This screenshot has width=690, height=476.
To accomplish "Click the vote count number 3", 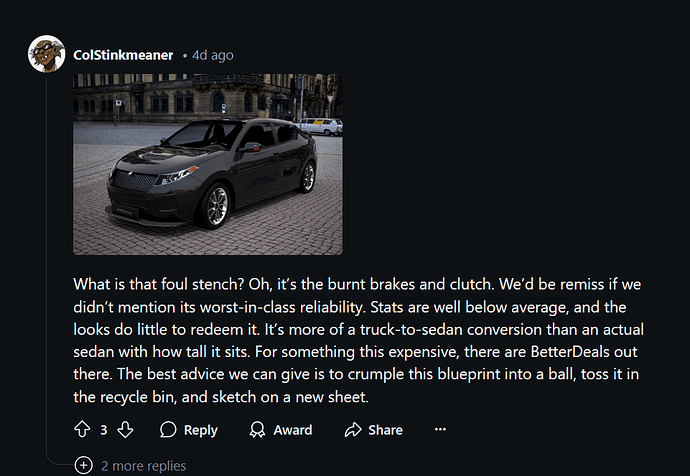I will coord(104,430).
